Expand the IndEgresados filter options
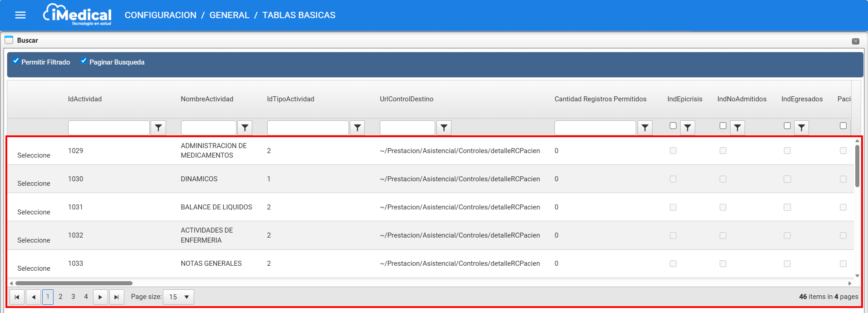The height and width of the screenshot is (313, 868). point(801,128)
